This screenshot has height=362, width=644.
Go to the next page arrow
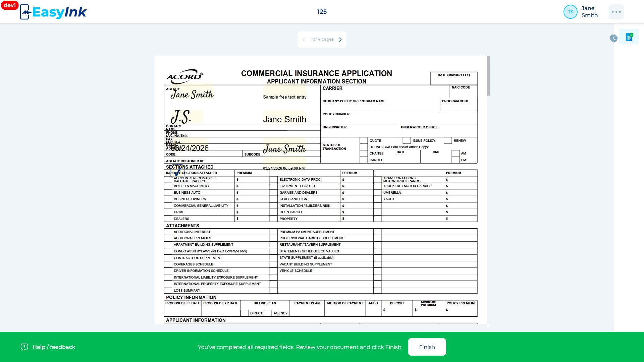(340, 40)
